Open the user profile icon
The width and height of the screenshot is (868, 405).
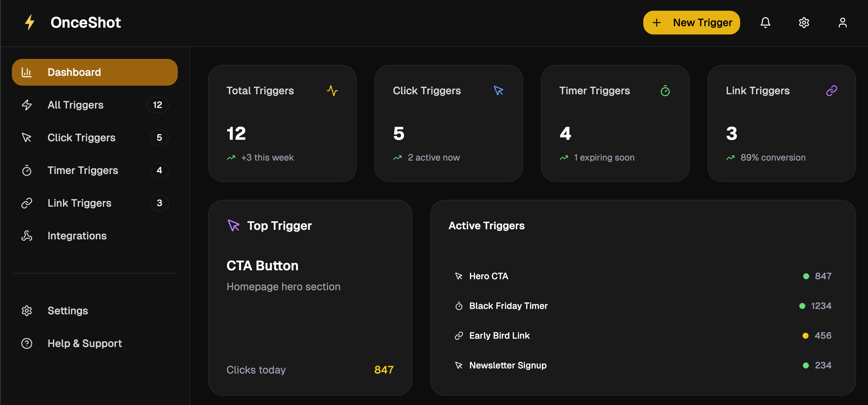pyautogui.click(x=842, y=22)
